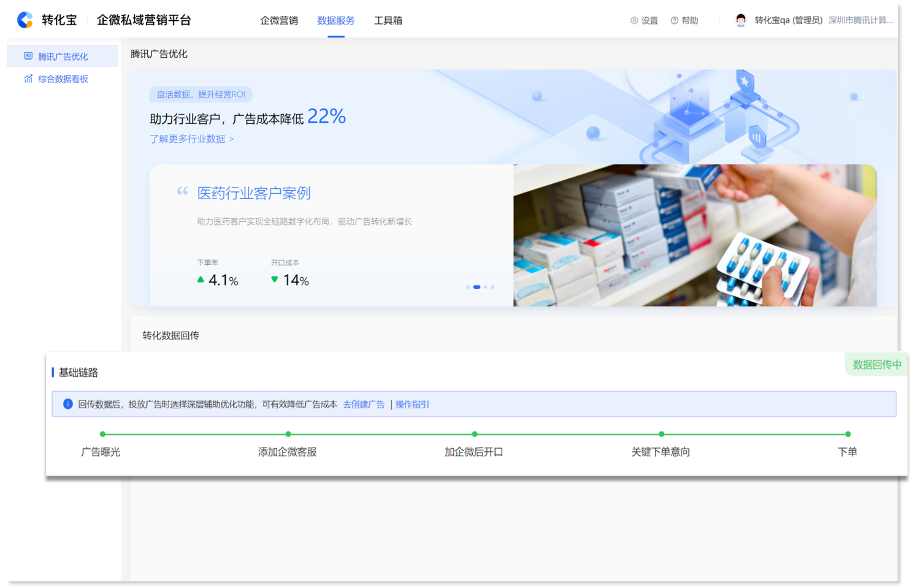This screenshot has height=588, width=918.
Task: Click the green down arrow beside 14%
Action: tap(274, 279)
